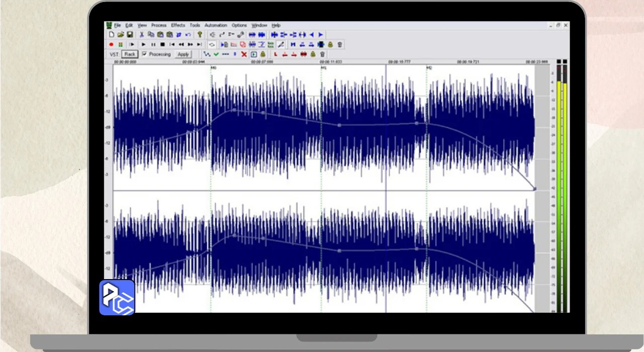This screenshot has height=352, width=644.
Task: Save the file using the floppy disk icon
Action: [x=130, y=35]
